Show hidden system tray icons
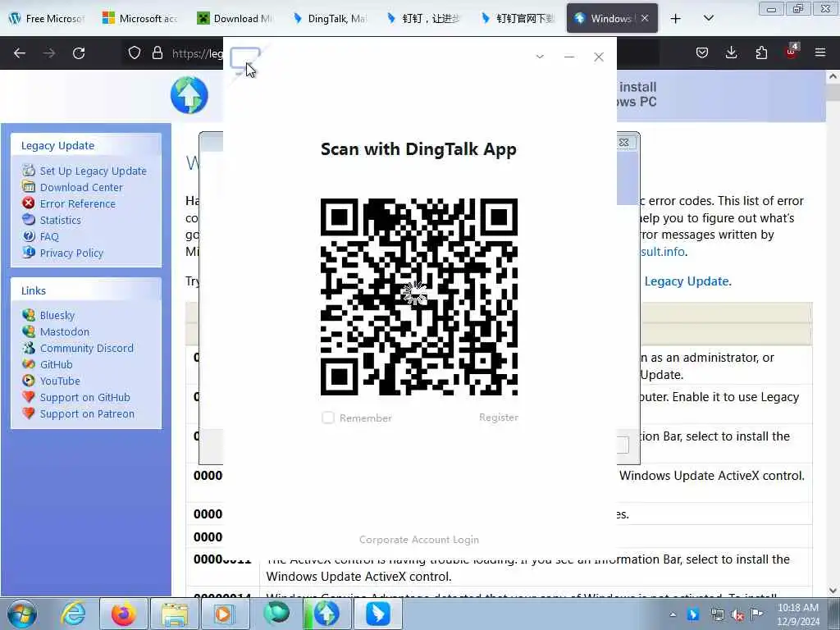The height and width of the screenshot is (630, 840). click(x=673, y=614)
